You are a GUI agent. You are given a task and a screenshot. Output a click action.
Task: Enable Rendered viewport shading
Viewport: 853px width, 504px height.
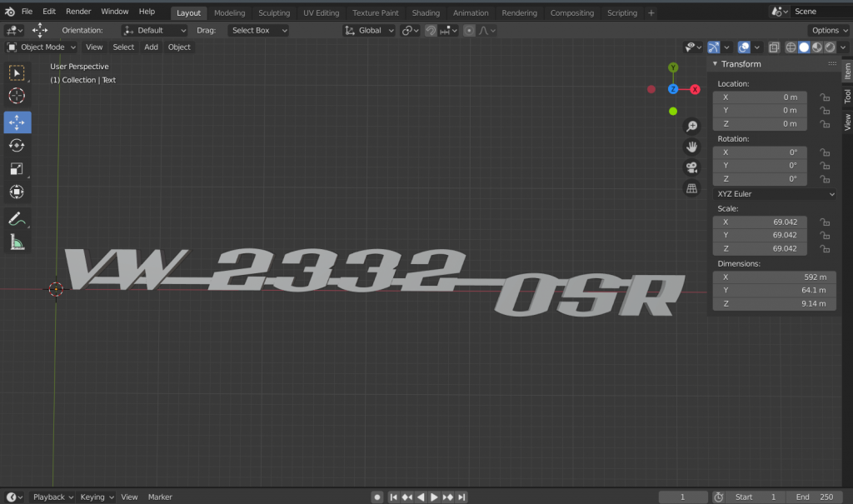pyautogui.click(x=829, y=47)
